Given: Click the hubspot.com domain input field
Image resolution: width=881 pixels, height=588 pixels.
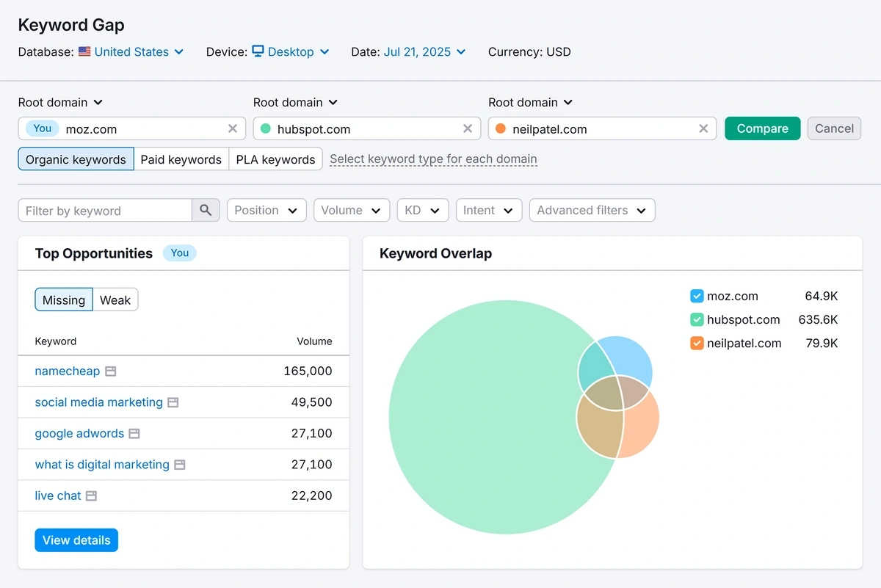Looking at the screenshot, I should pos(367,128).
